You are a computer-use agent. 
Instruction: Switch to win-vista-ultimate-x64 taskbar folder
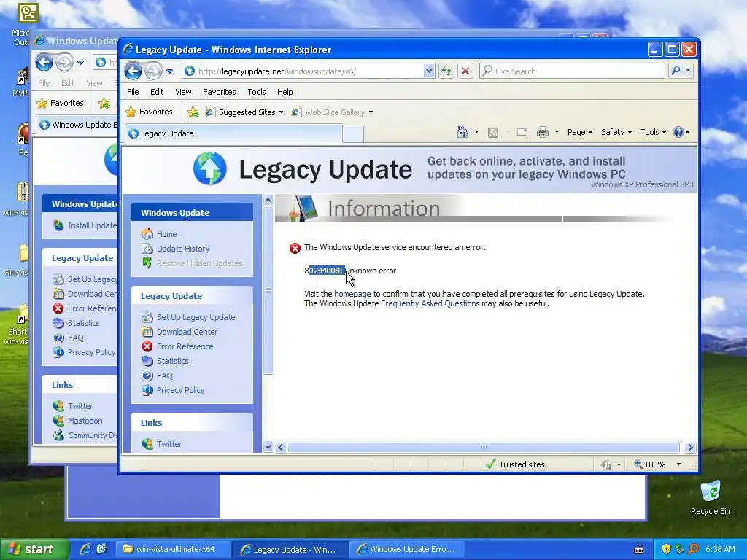[x=174, y=550]
